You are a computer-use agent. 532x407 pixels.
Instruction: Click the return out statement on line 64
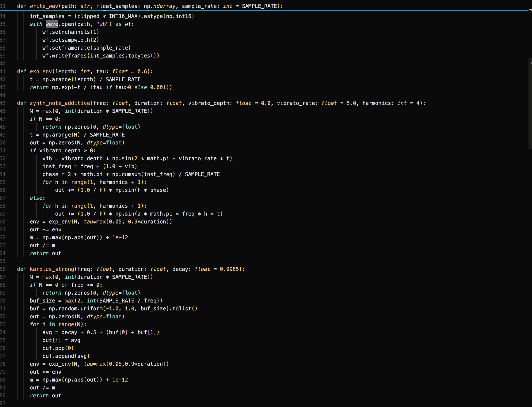(x=46, y=253)
